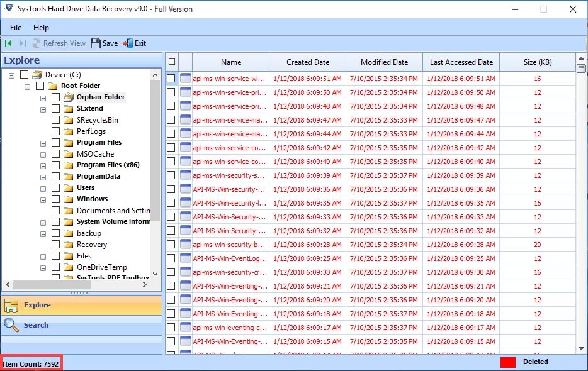588x371 pixels.
Task: Click file icon for api-ms-win-eventing-c... row
Action: 186,327
